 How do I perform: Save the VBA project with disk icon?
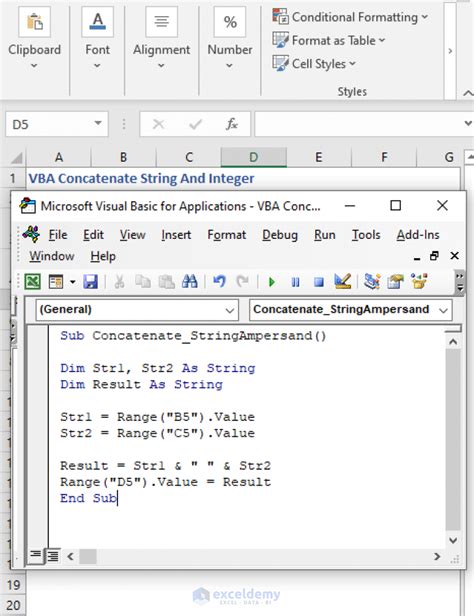(91, 282)
